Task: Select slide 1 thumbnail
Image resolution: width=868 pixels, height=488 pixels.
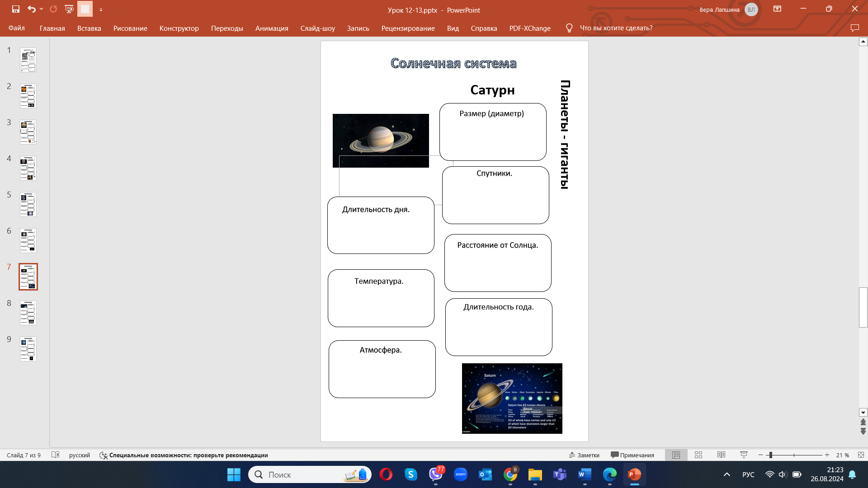Action: [28, 60]
